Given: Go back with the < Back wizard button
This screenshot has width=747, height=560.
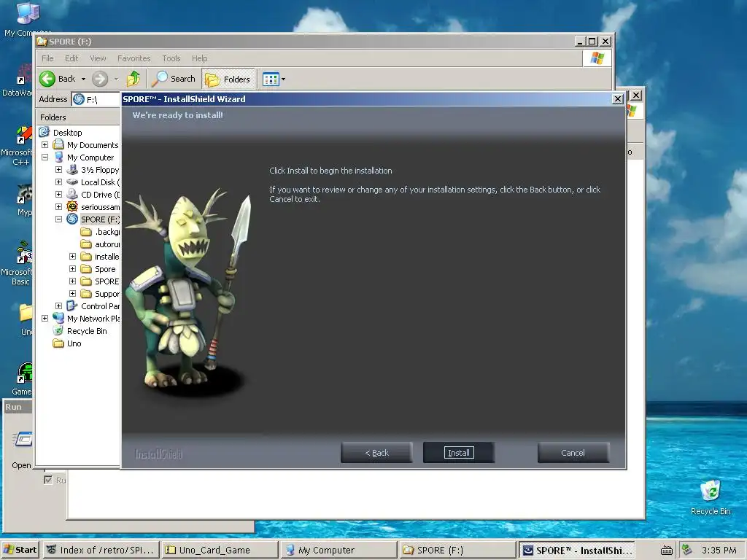Looking at the screenshot, I should 376,452.
